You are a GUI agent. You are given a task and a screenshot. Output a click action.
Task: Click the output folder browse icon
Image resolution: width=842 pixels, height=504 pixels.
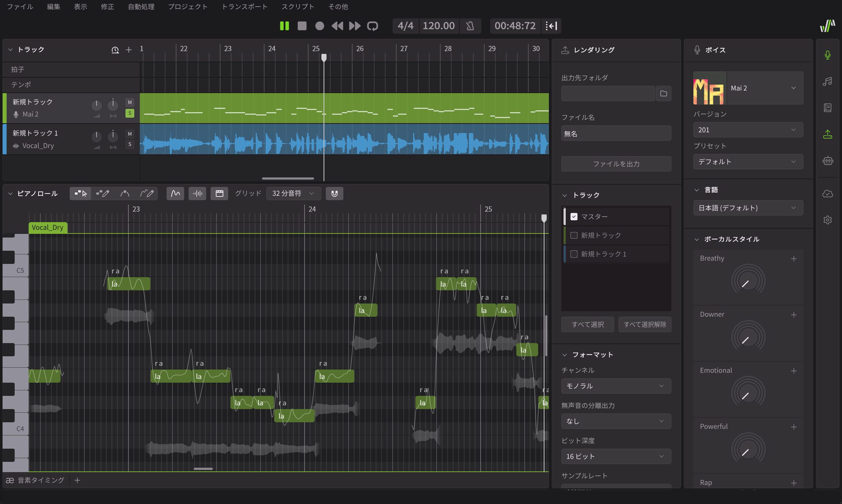(x=663, y=93)
